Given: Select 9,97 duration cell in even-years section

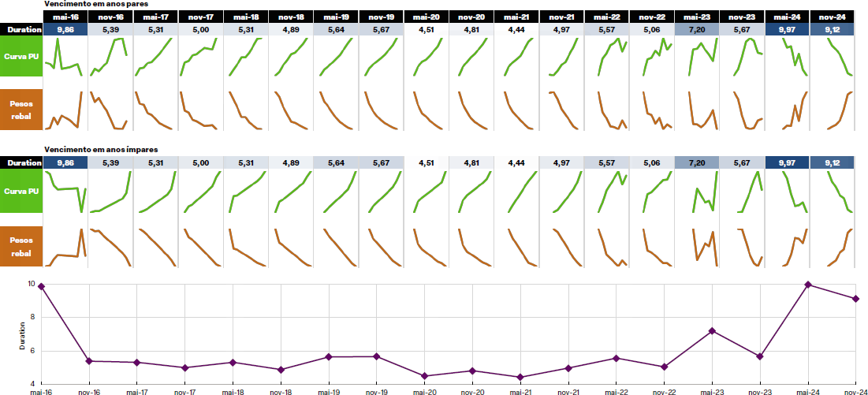Looking at the screenshot, I should coord(788,29).
